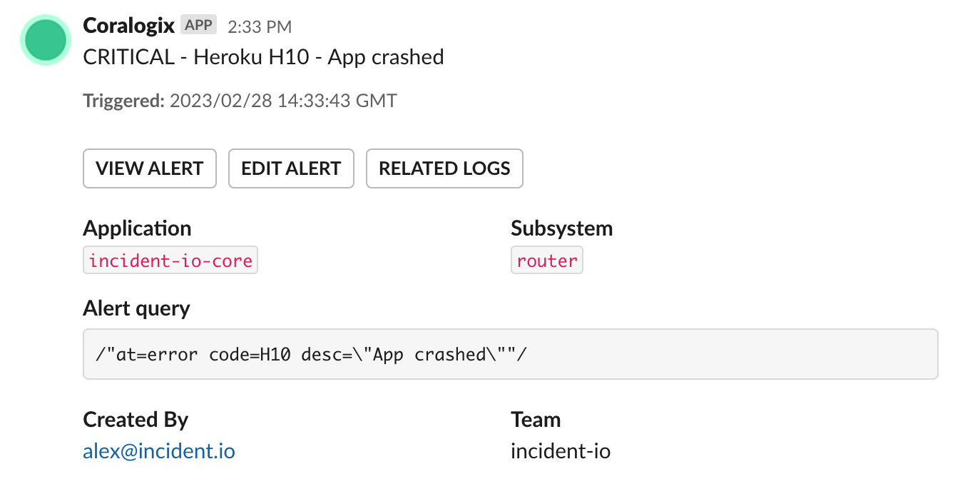
Task: Click the 2:33 PM message timestamp
Action: [260, 27]
